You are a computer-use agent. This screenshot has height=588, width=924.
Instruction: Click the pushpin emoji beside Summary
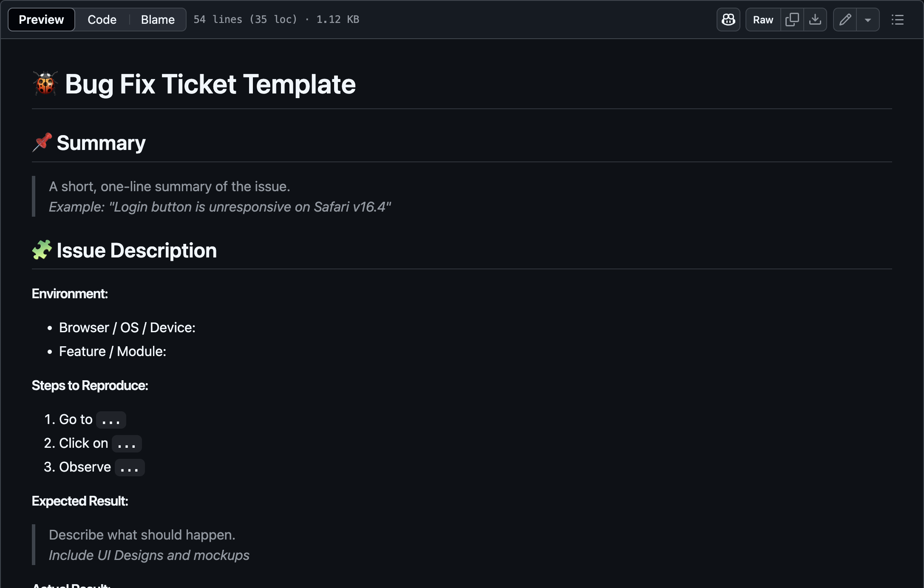point(42,142)
